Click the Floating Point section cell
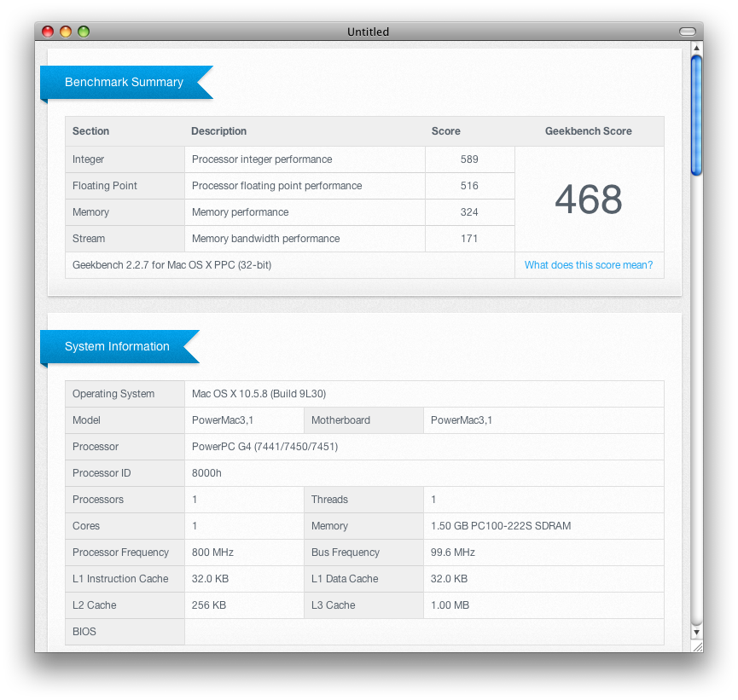This screenshot has height=700, width=738. point(125,185)
